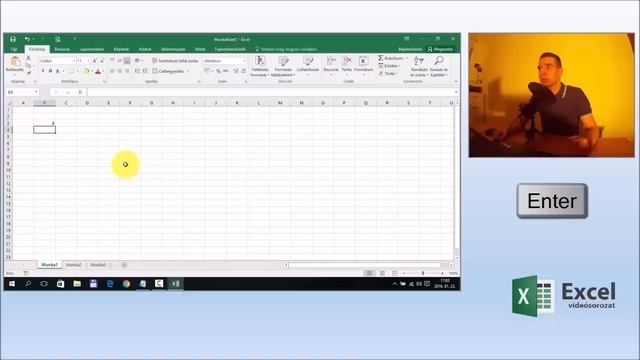The height and width of the screenshot is (360, 640).
Task: Switch to the Képletek (Formulas) tab
Action: (121, 49)
